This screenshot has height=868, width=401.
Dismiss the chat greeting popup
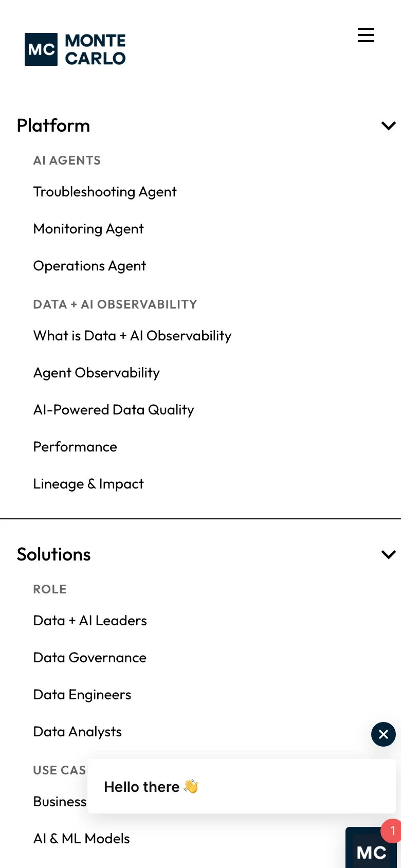384,734
